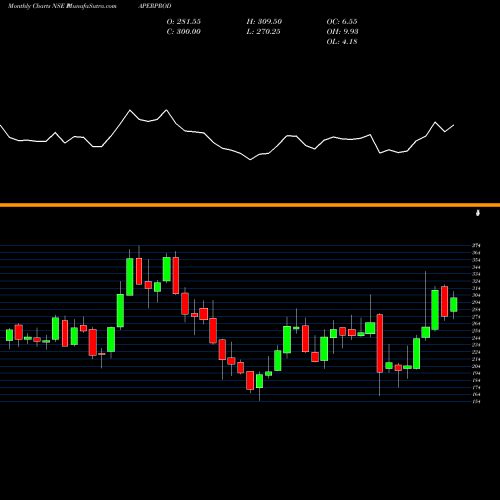
Task: Click the final red candlestick before the last candle
Action: [444, 301]
